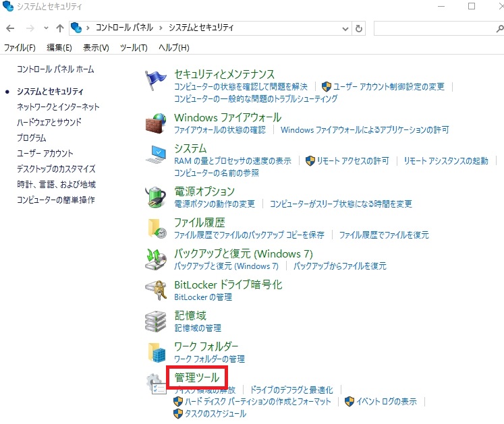Click the System computer monitor icon
This screenshot has height=424, width=504.
[156, 154]
